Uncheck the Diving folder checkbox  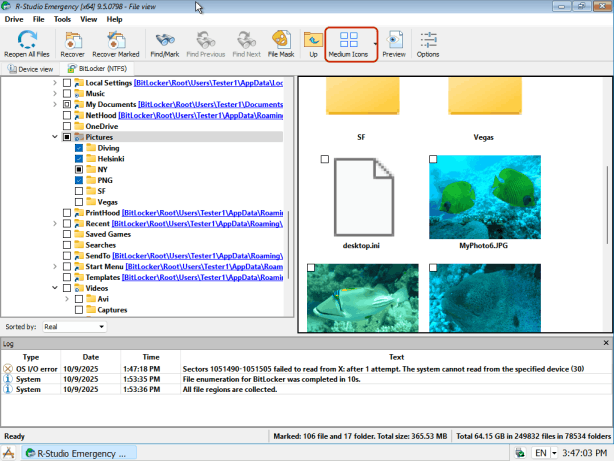(x=78, y=148)
